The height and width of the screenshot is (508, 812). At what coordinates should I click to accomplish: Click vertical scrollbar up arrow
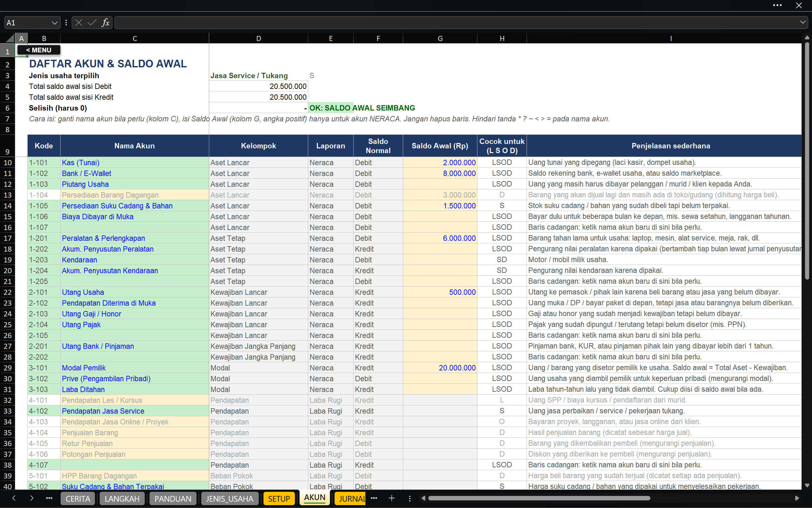(x=807, y=38)
